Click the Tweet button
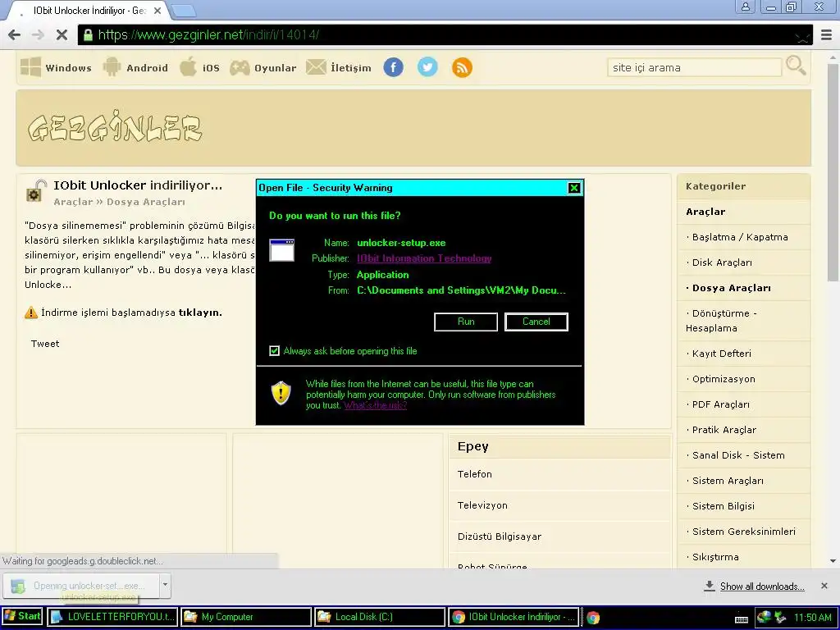Image resolution: width=840 pixels, height=630 pixels. (45, 344)
